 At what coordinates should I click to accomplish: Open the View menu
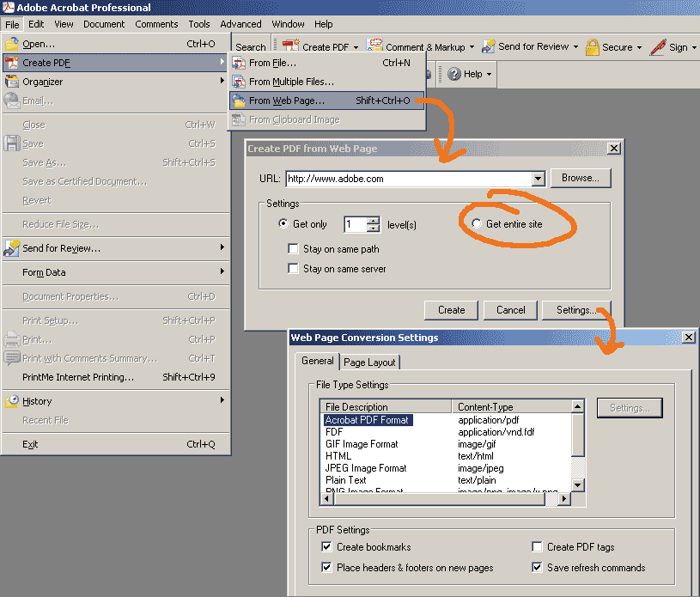click(64, 24)
